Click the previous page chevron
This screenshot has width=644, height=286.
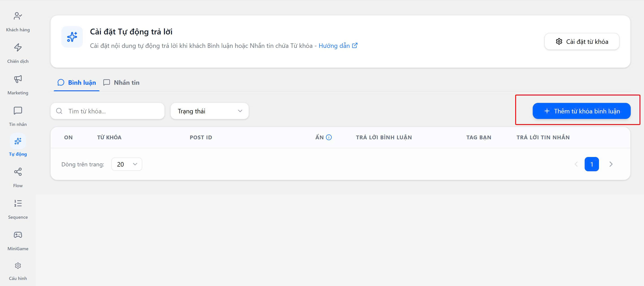click(576, 164)
